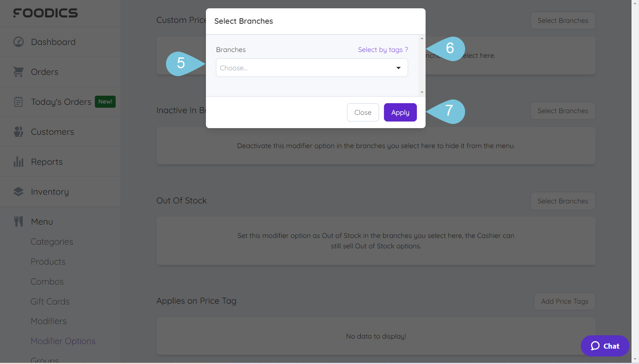This screenshot has width=639, height=364.
Task: Click the Inventory layers icon
Action: [x=18, y=191]
